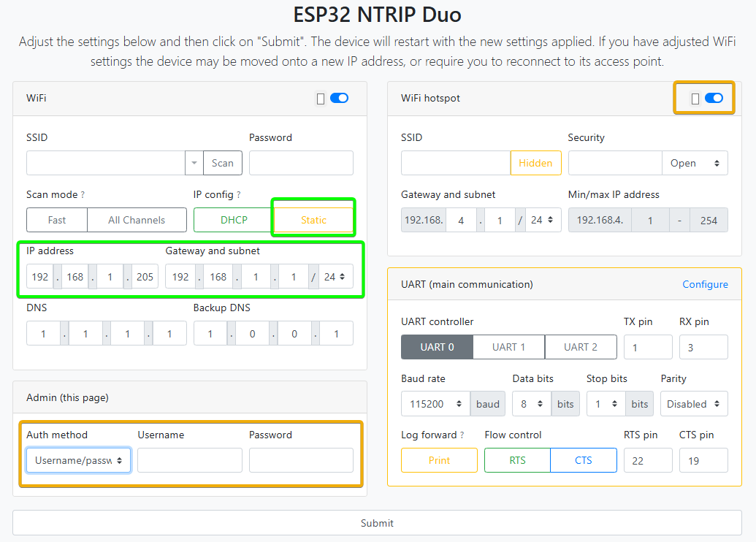Image resolution: width=756 pixels, height=542 pixels.
Task: Open the hotspot subnet 24 dropdown
Action: 543,220
